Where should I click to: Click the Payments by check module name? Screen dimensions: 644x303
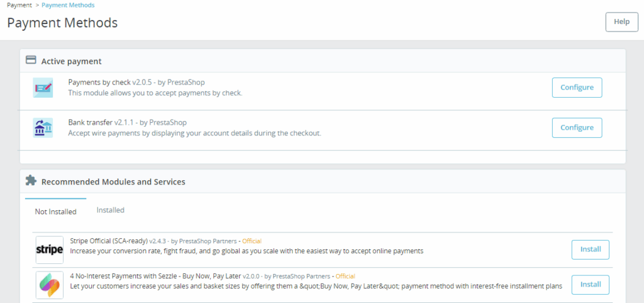tap(99, 83)
